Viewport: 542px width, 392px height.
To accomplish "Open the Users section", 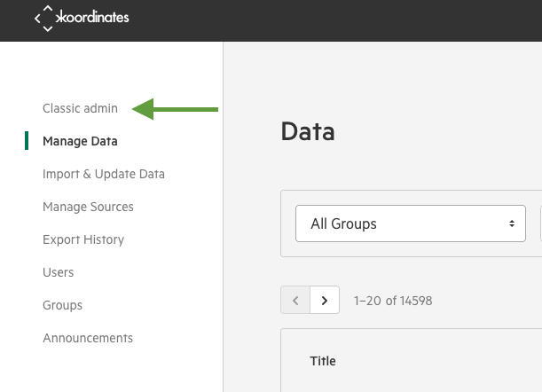I will coord(58,272).
